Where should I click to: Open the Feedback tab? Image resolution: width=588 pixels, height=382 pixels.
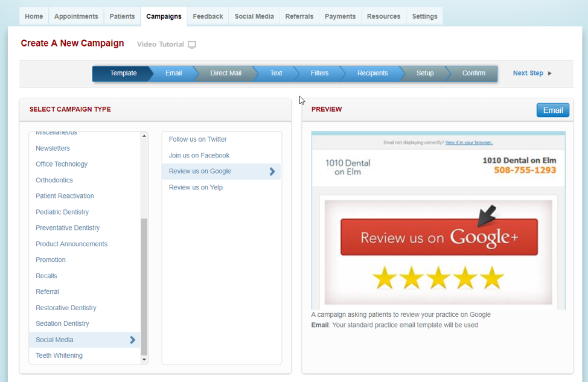pyautogui.click(x=208, y=16)
